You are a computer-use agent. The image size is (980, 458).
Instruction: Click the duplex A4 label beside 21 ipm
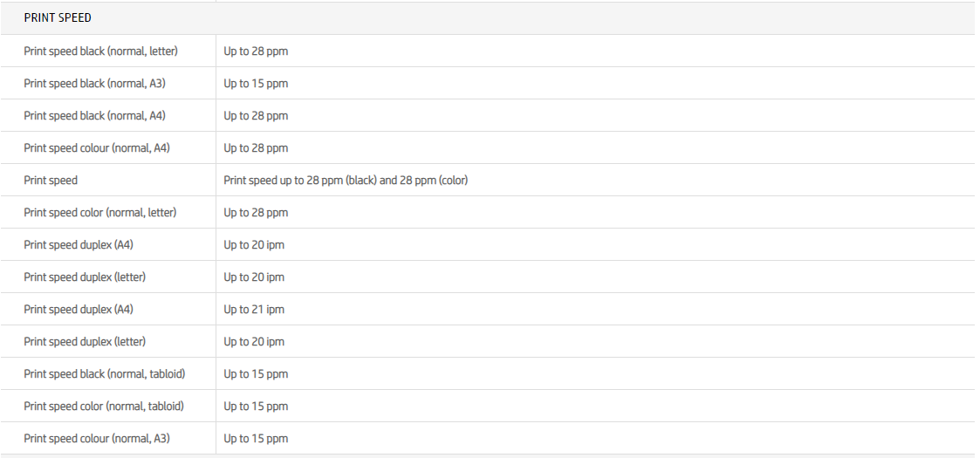click(x=79, y=310)
